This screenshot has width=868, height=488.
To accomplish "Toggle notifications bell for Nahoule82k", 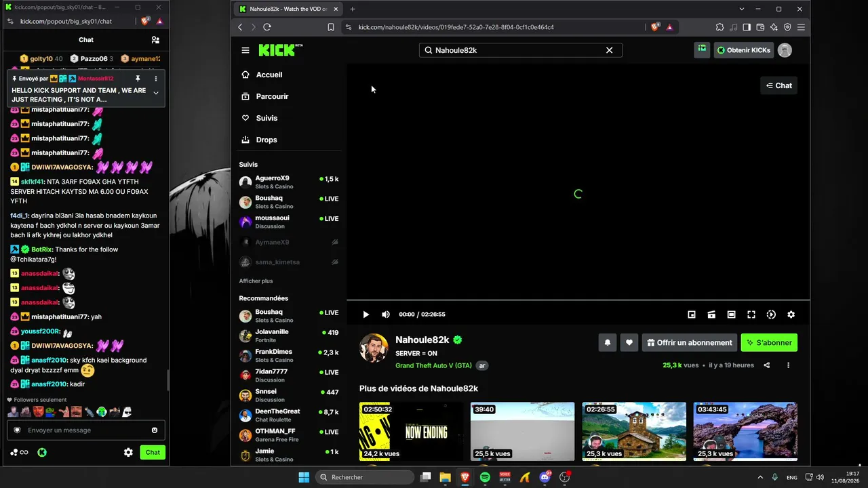I will coord(607,343).
